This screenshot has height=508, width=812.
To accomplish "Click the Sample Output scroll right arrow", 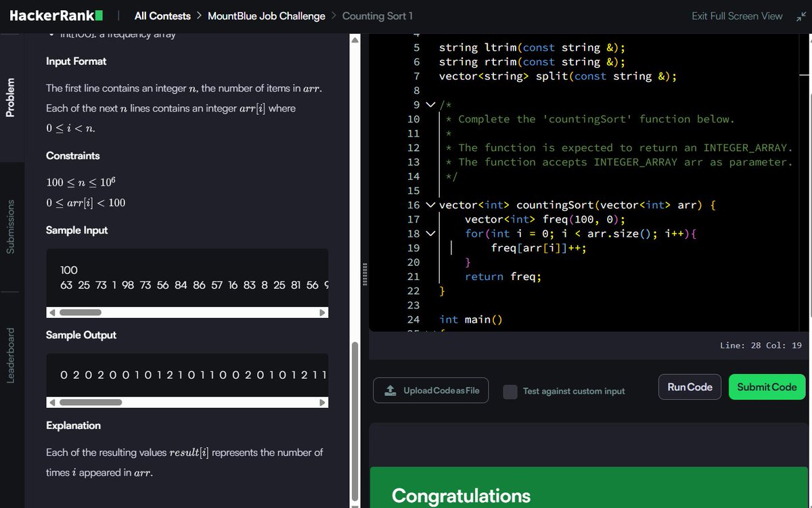I will click(323, 402).
